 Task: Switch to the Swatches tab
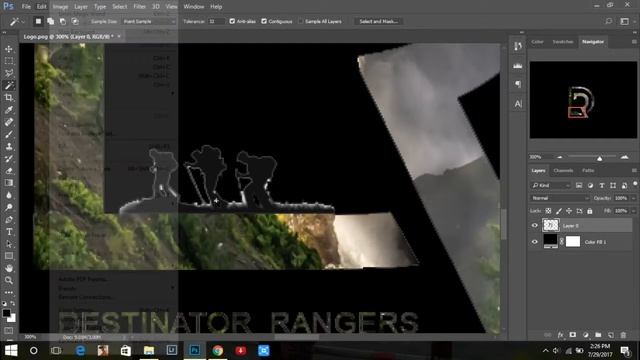click(x=562, y=42)
